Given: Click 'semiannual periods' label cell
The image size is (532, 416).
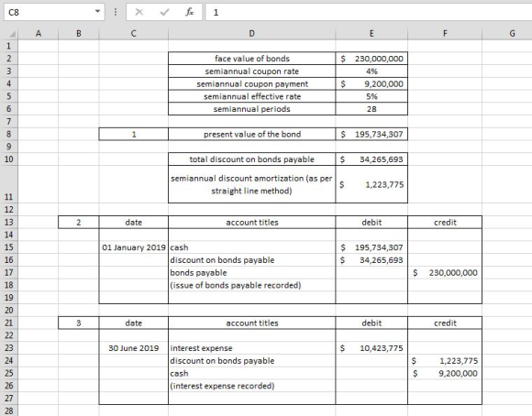Looking at the screenshot, I should 251,109.
